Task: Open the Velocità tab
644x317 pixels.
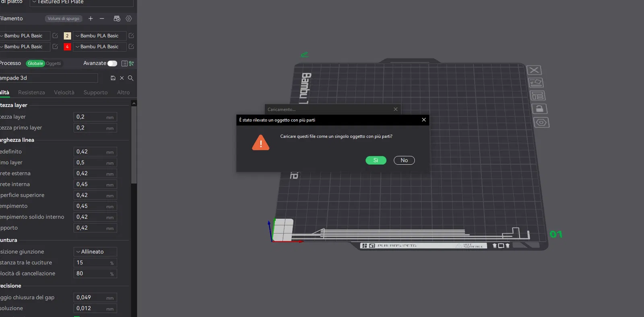Action: click(x=64, y=93)
